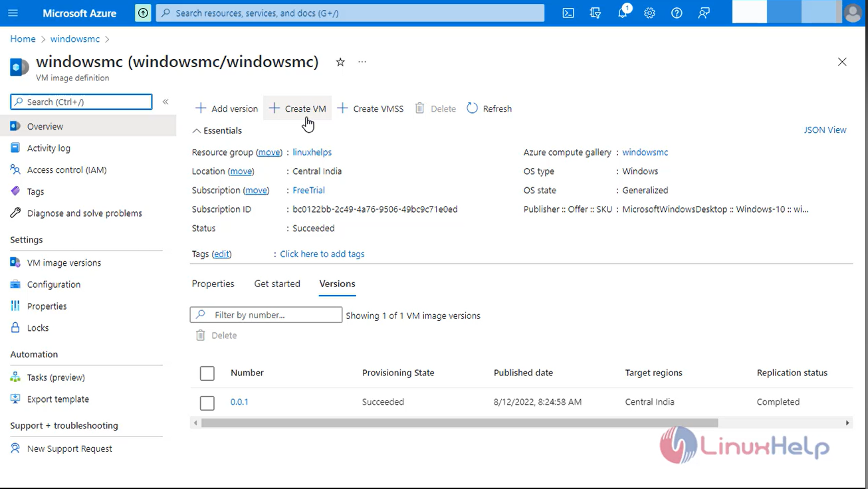Click the Delete button under the version filter
Screen dimensions: 868x489
tap(216, 336)
